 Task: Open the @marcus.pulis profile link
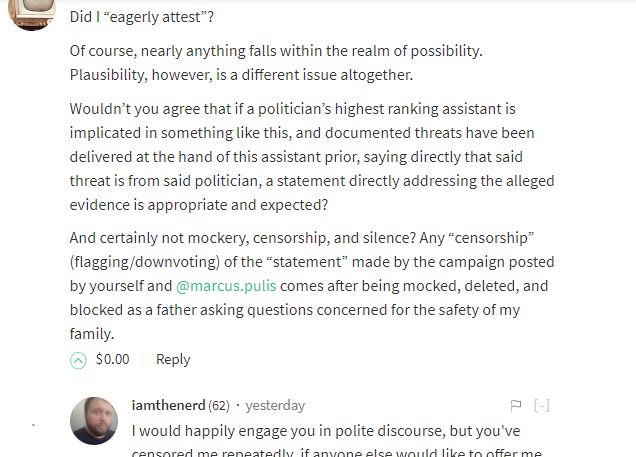[x=227, y=287]
